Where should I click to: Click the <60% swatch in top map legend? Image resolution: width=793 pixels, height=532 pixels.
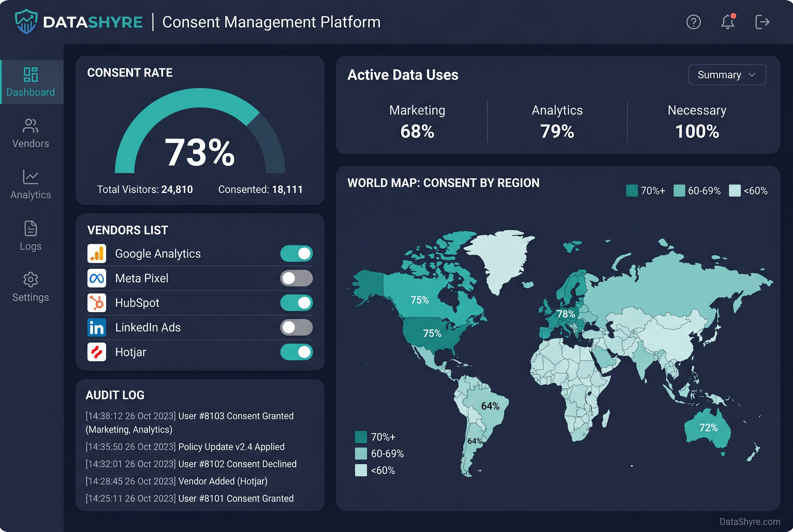tap(735, 190)
